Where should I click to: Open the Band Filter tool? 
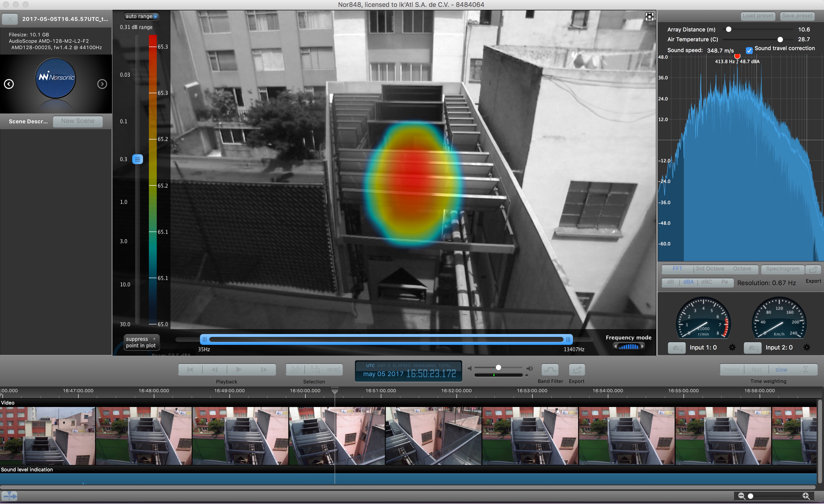click(x=550, y=370)
